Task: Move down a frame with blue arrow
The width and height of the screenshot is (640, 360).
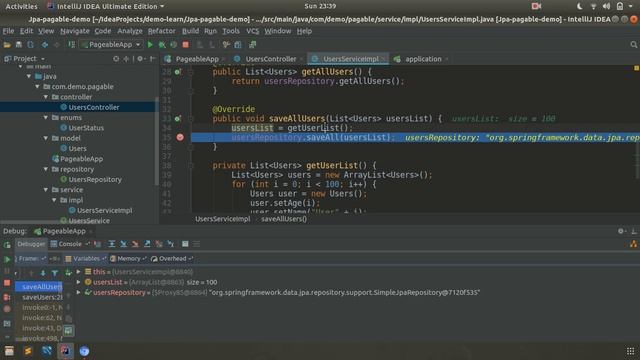Action: point(43,273)
